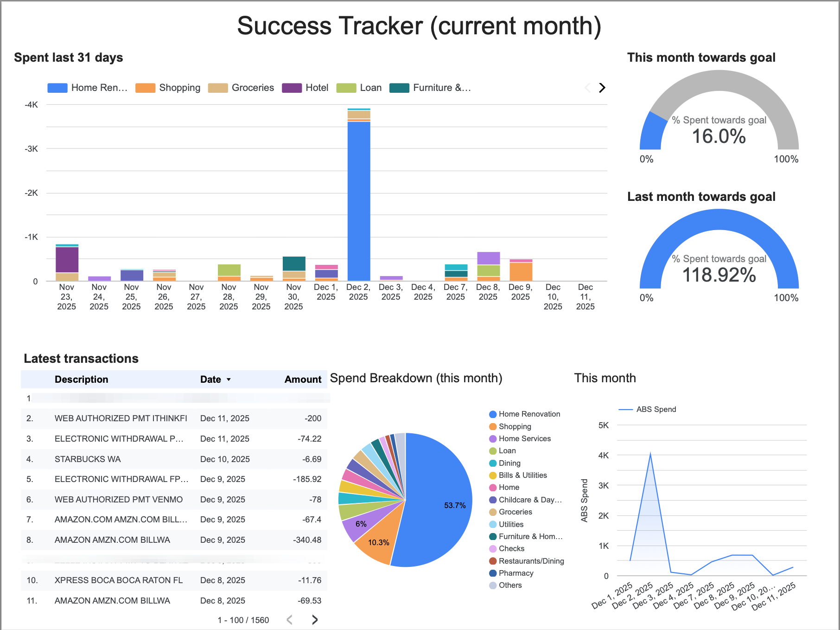Click the bar chart legend next arrow
The width and height of the screenshot is (840, 630).
[x=602, y=88]
